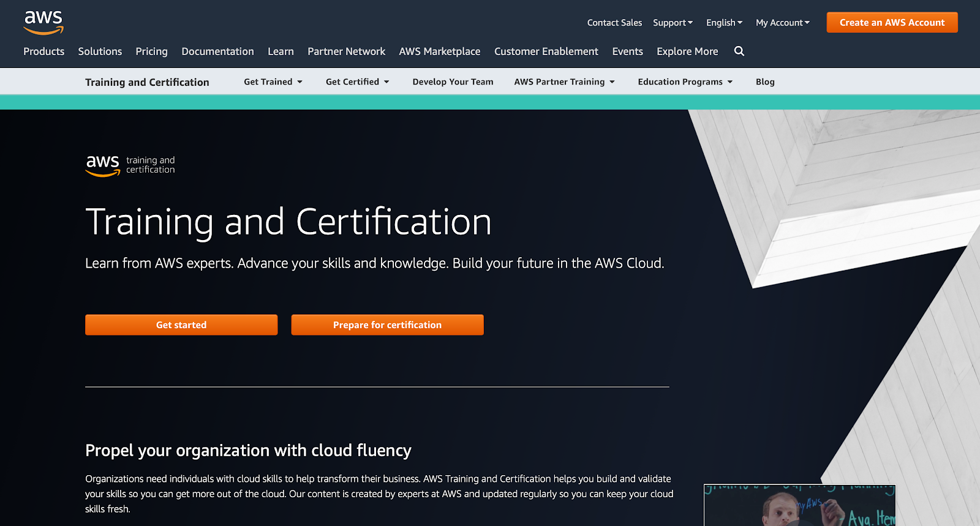
Task: Click the Training and Certification subnav title
Action: 147,82
